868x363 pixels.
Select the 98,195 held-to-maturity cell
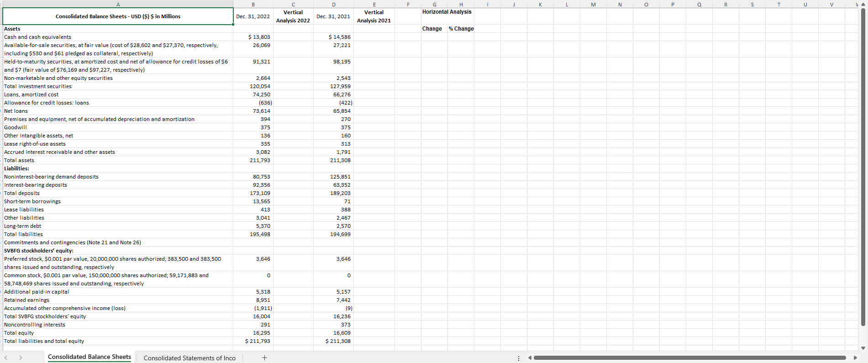tap(333, 66)
